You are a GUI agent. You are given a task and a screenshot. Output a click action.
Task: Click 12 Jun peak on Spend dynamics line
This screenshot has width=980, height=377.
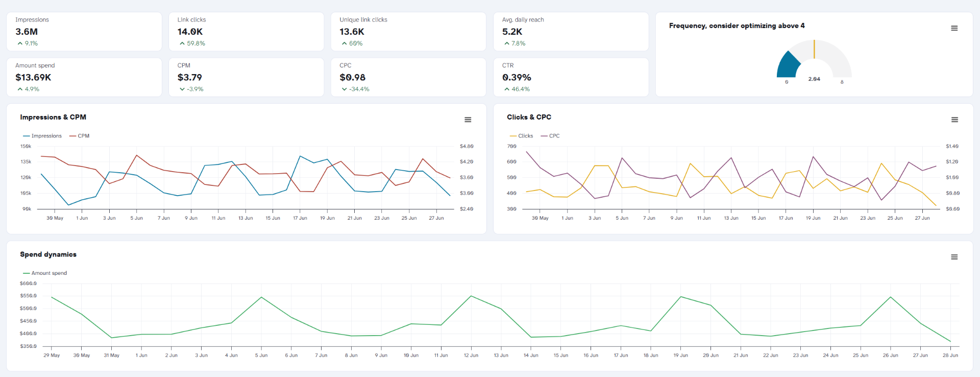pyautogui.click(x=471, y=296)
